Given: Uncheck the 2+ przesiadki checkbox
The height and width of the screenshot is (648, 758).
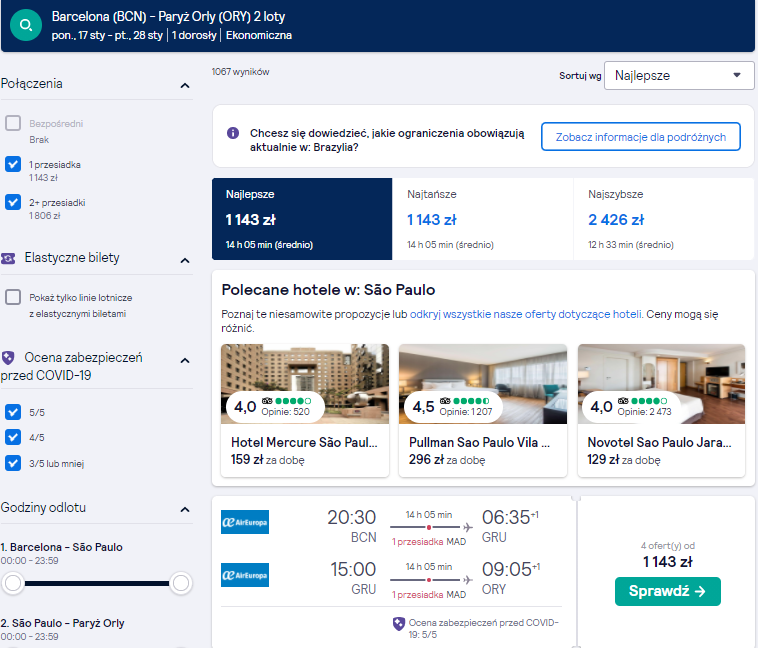Looking at the screenshot, I should tap(13, 202).
